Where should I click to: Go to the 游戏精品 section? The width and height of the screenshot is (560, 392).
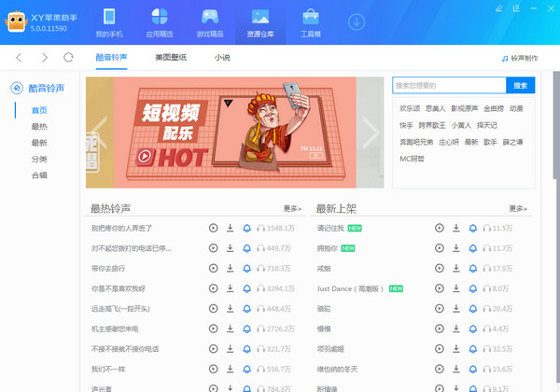210,22
